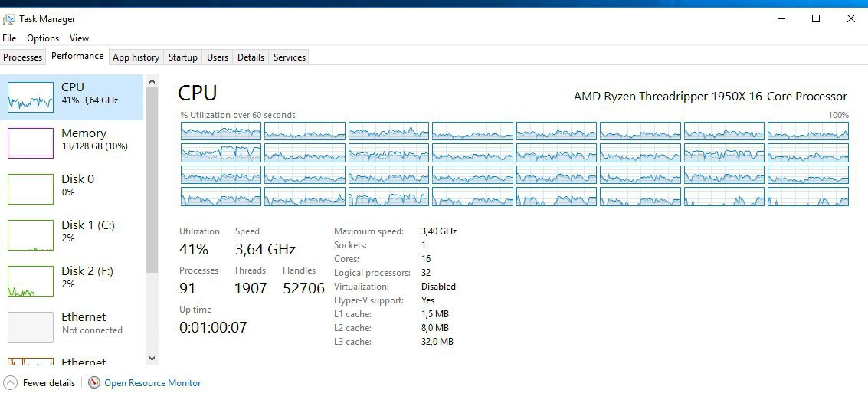The width and height of the screenshot is (868, 400).
Task: Click the Logical processors value 32
Action: pyautogui.click(x=426, y=273)
